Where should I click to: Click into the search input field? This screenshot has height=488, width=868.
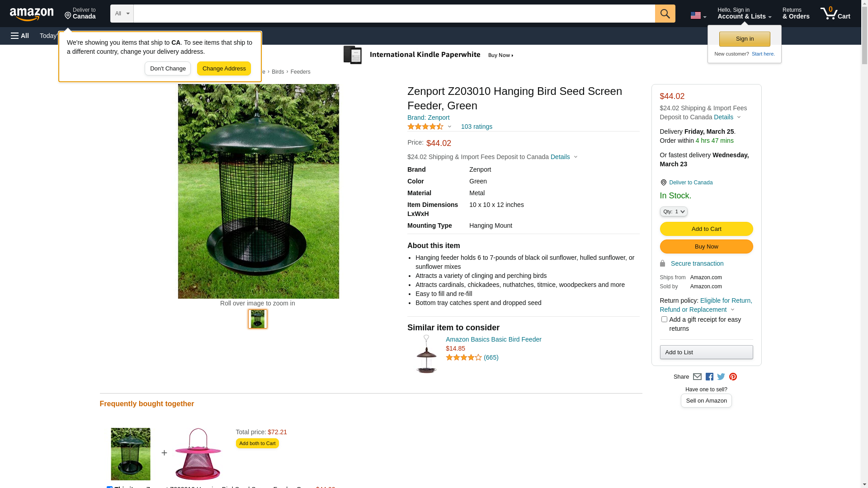(394, 14)
